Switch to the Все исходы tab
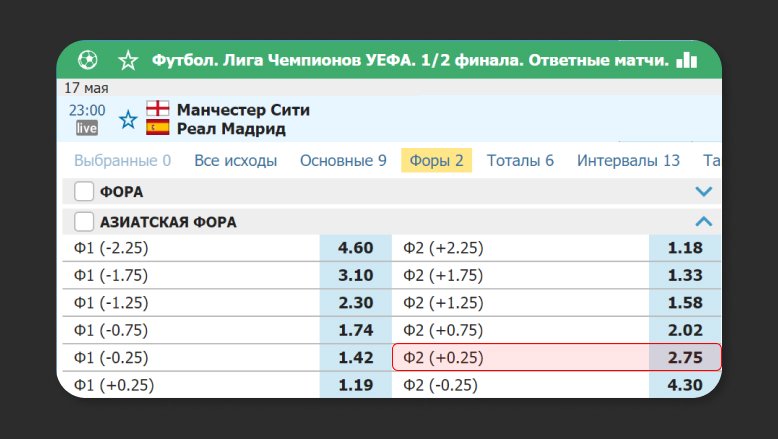 point(235,160)
